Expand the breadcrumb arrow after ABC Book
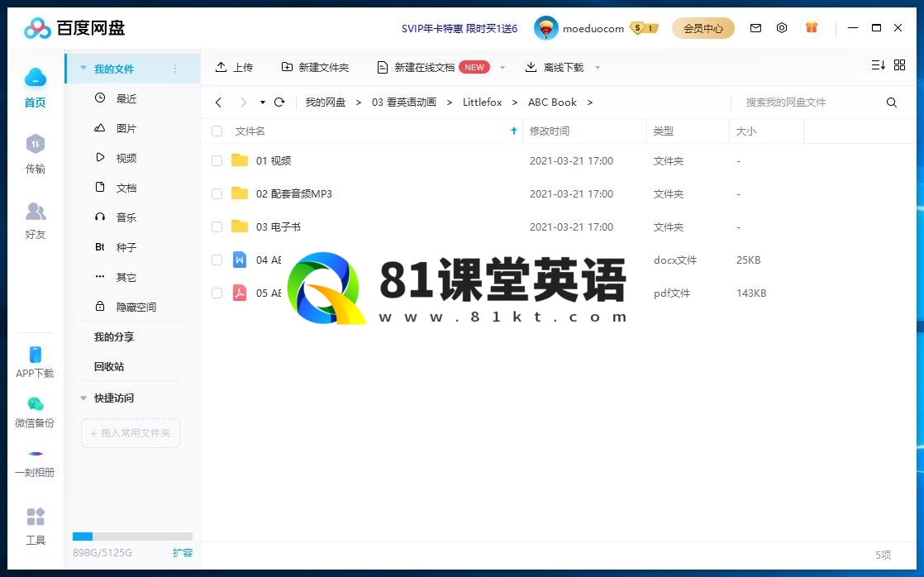Screen dimensions: 924x577 (589, 103)
